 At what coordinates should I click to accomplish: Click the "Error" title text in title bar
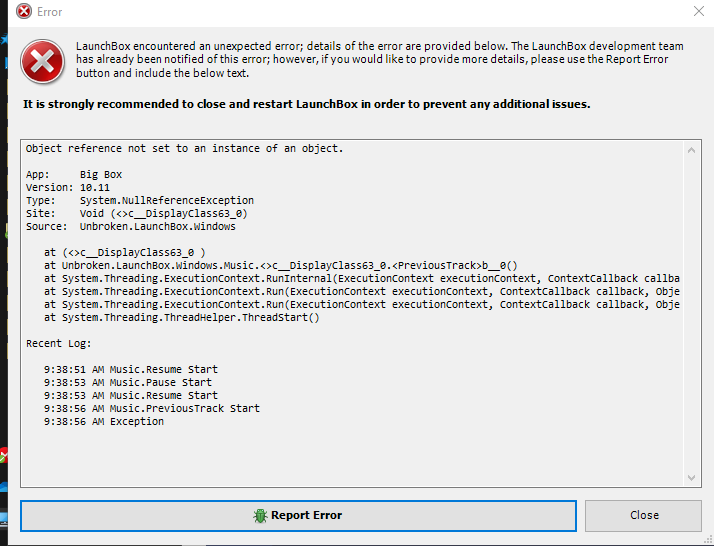[49, 12]
